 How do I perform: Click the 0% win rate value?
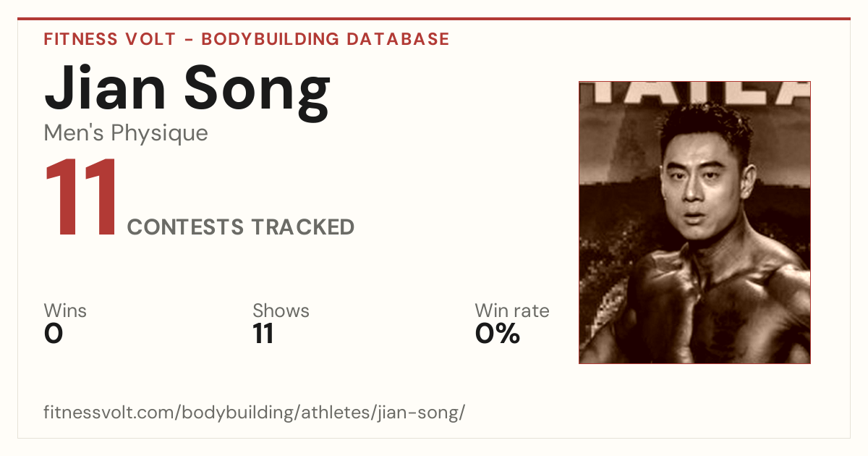pos(498,334)
